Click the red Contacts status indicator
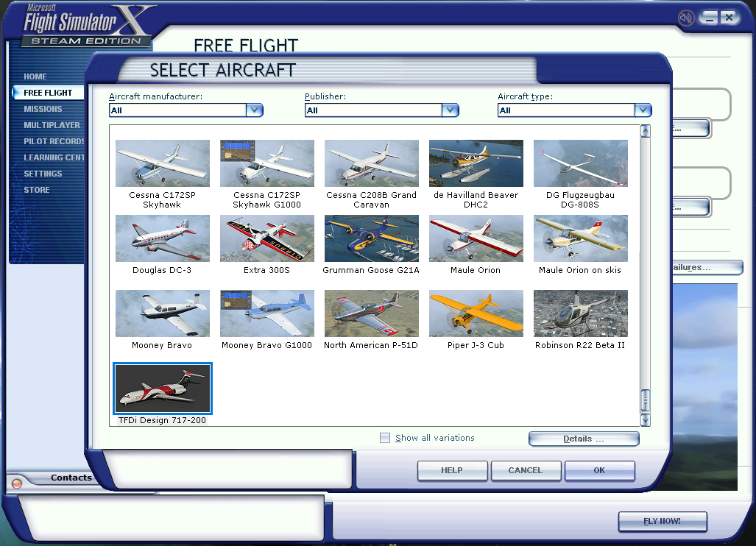This screenshot has width=756, height=546. [x=16, y=483]
